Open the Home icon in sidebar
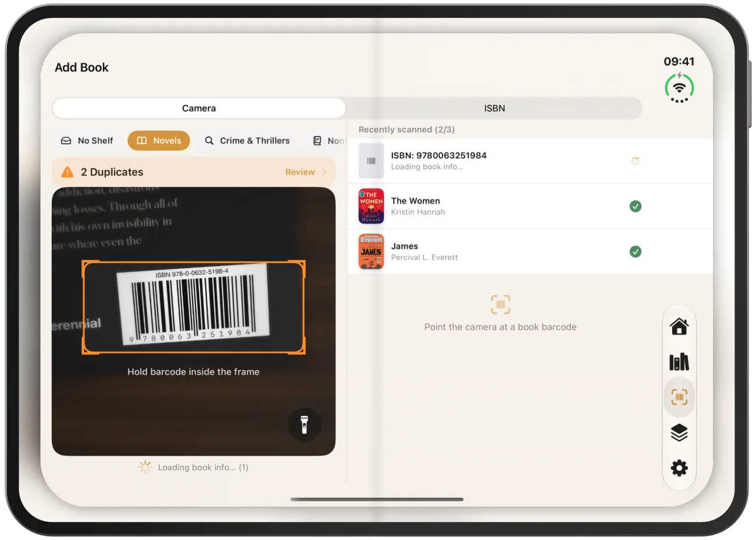 [679, 326]
